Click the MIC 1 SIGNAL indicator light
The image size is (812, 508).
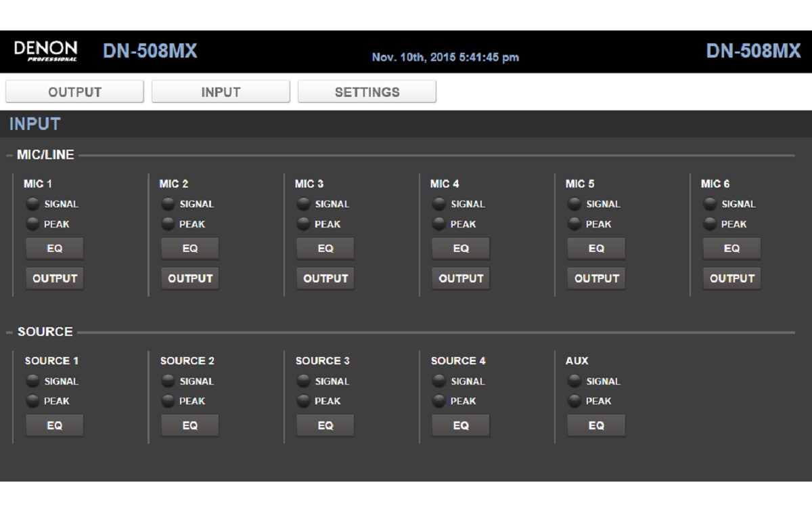pos(32,204)
